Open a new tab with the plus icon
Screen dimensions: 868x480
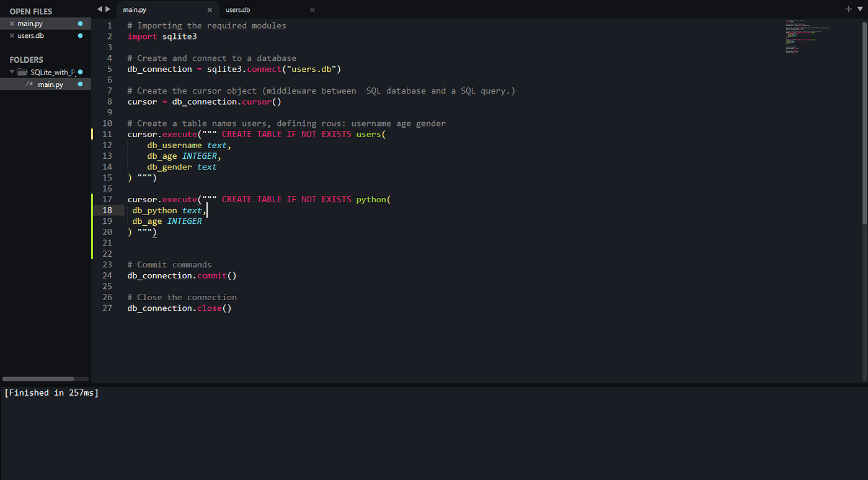[848, 10]
